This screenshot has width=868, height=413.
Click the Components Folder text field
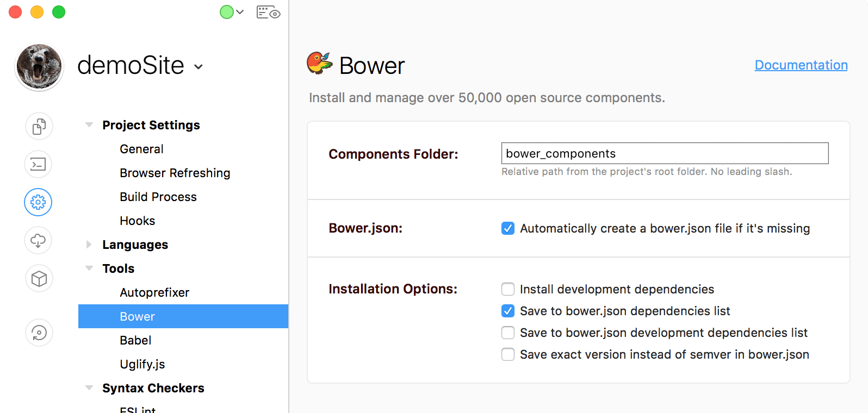tap(665, 153)
